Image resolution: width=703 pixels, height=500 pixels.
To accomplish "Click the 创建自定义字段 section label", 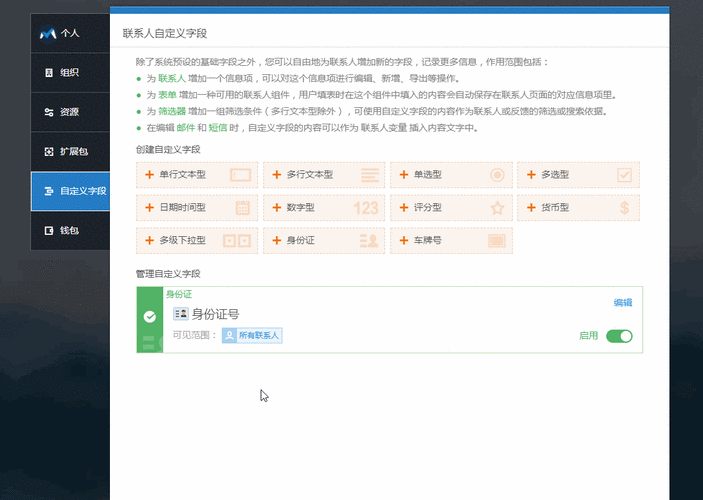I will click(x=168, y=150).
